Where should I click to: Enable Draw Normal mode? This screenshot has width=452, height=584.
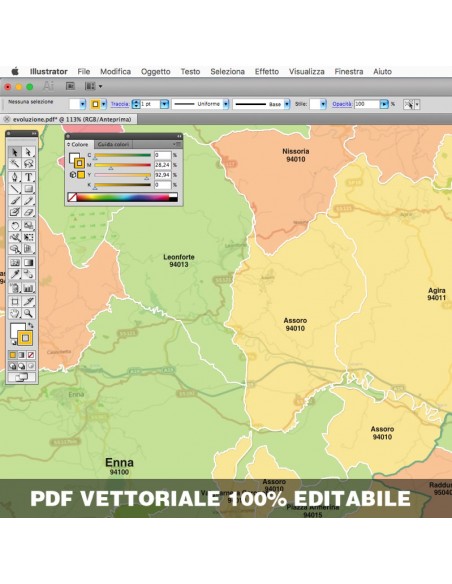click(13, 366)
